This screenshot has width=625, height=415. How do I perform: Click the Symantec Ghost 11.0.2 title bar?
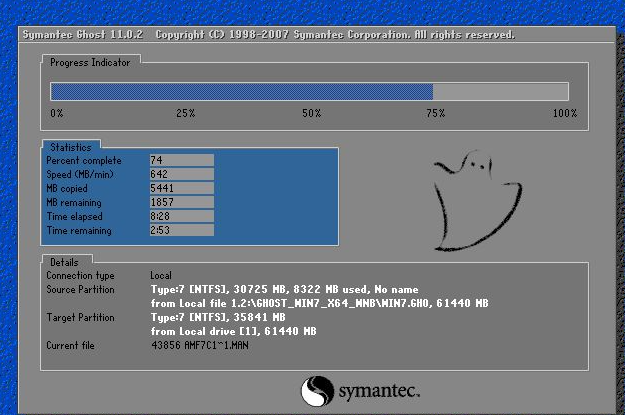point(316,35)
